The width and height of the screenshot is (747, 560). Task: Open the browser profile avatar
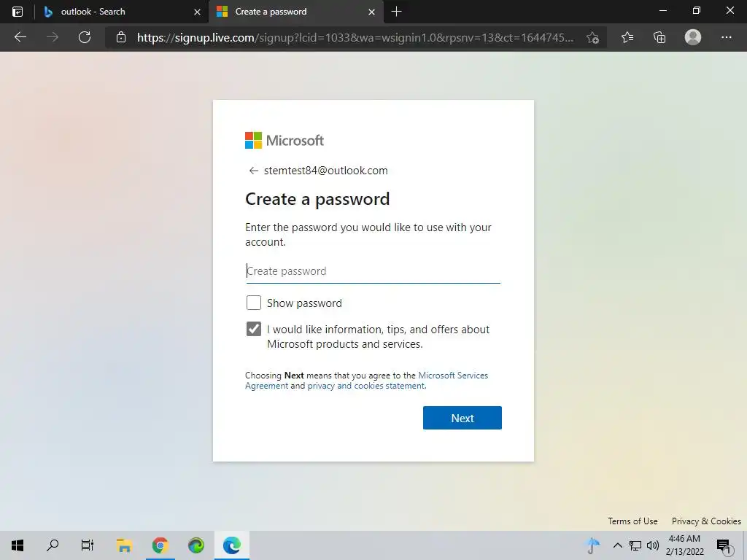click(693, 37)
